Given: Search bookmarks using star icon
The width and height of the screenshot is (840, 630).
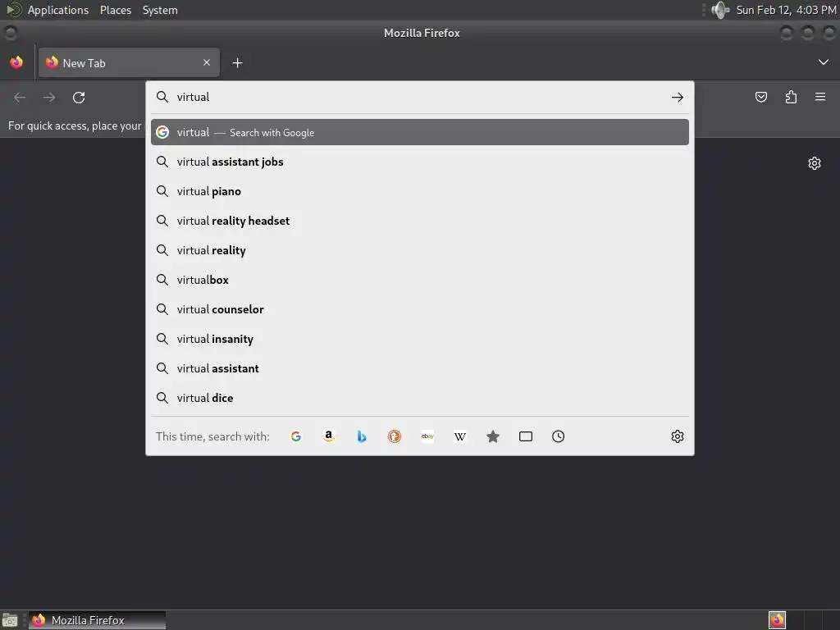Looking at the screenshot, I should [x=493, y=436].
